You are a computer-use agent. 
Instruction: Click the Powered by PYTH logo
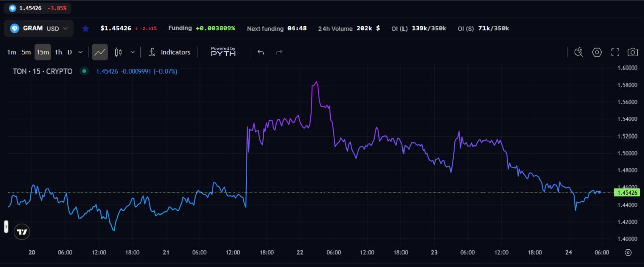click(223, 52)
